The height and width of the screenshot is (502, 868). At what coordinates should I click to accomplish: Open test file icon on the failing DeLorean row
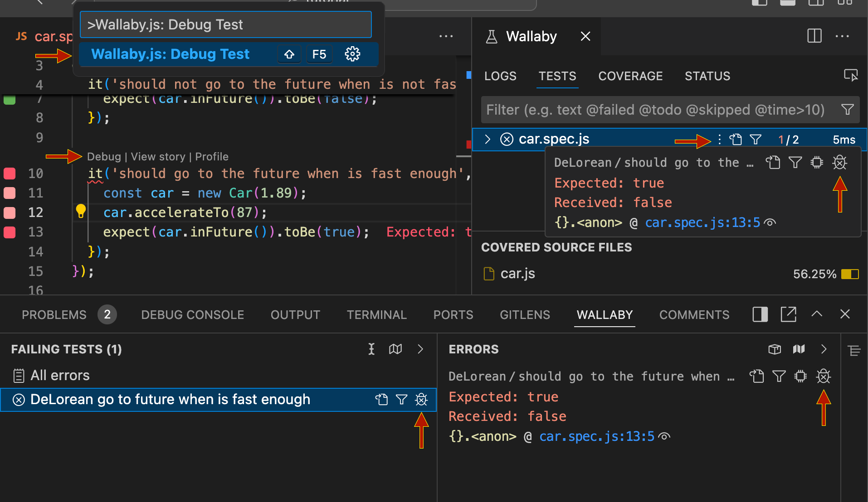click(x=382, y=399)
